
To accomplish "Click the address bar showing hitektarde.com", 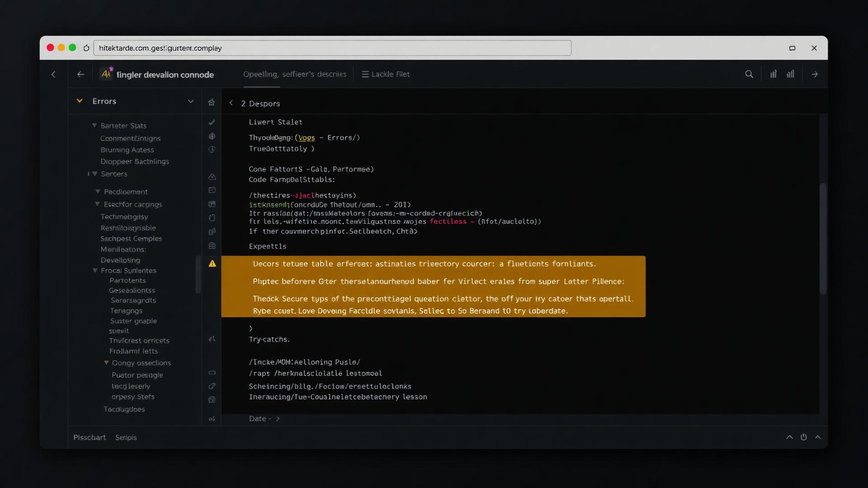I will [332, 48].
